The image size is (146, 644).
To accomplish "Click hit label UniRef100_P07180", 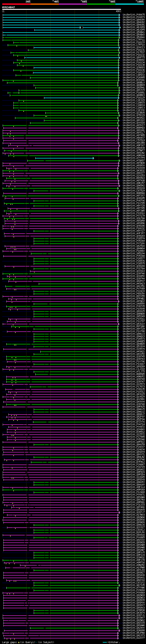I will tap(134, 243).
